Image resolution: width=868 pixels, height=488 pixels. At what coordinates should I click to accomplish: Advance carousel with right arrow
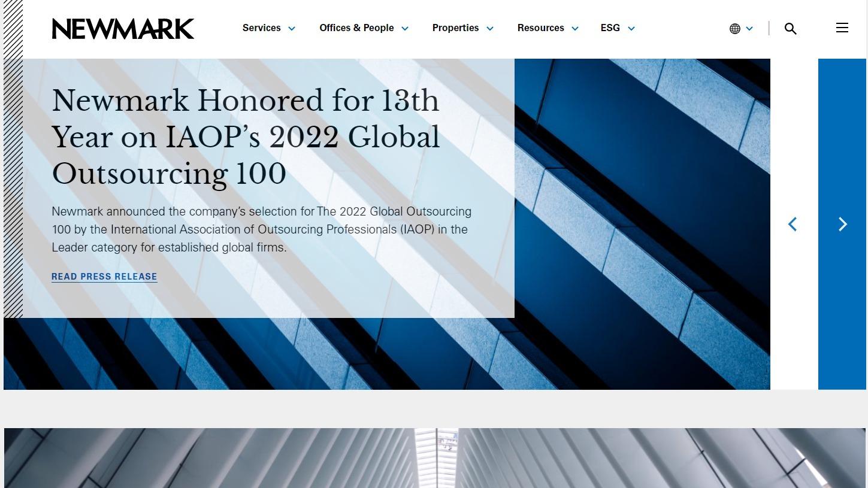[842, 224]
